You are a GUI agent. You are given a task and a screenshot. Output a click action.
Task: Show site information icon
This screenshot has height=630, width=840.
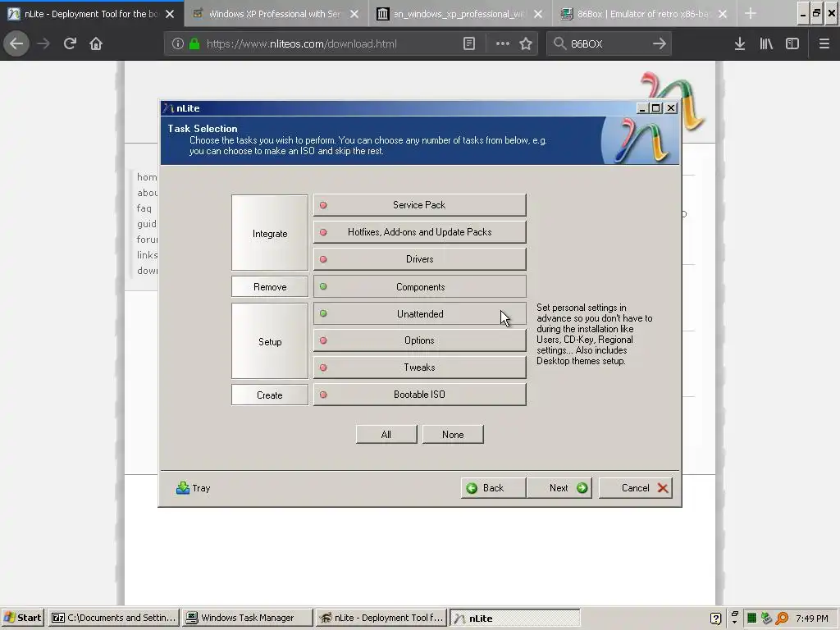coord(178,43)
